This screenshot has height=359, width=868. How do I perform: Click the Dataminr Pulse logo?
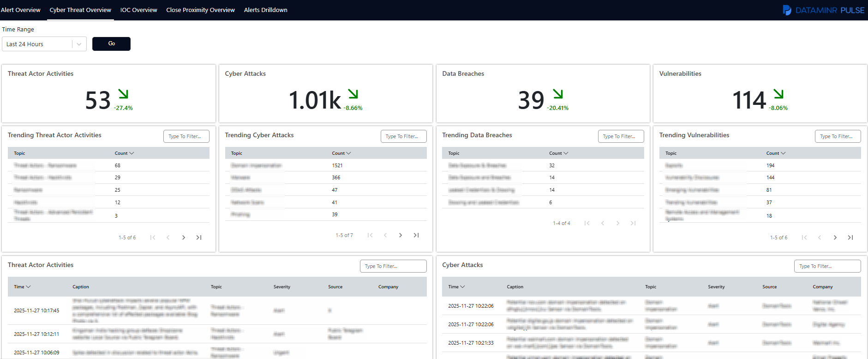click(823, 10)
